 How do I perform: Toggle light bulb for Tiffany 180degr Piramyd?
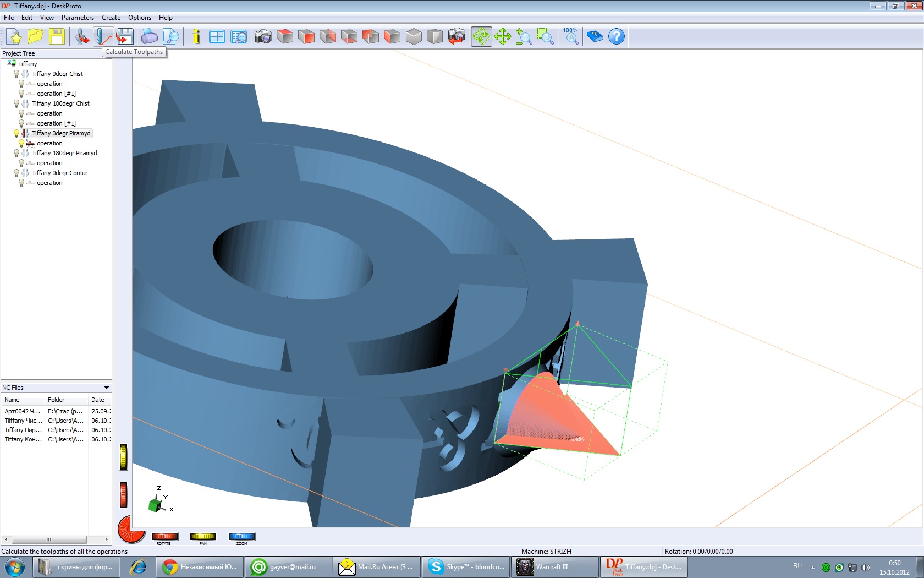tap(16, 153)
